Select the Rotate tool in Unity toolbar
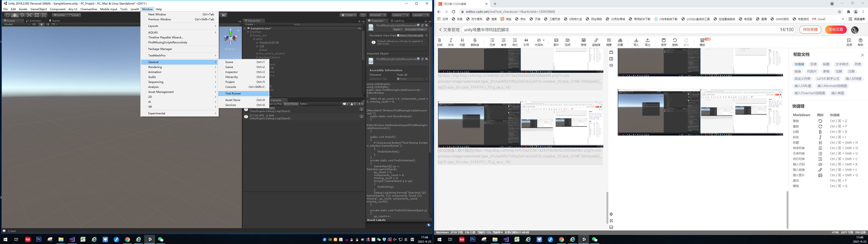Image resolution: width=868 pixels, height=244 pixels. pyautogui.click(x=22, y=15)
